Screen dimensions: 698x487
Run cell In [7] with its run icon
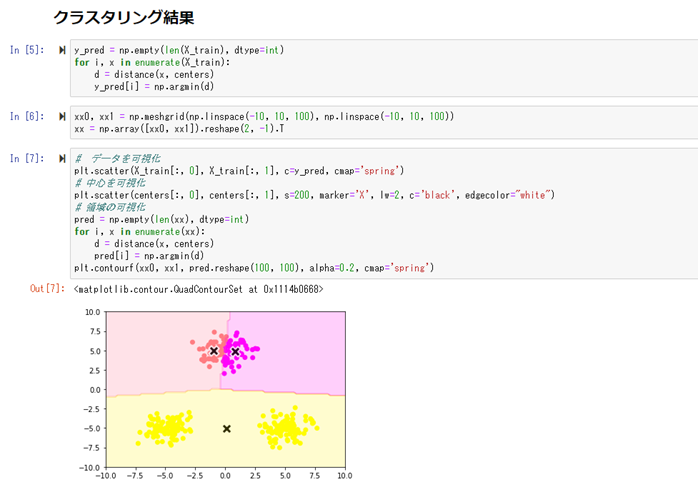click(62, 158)
